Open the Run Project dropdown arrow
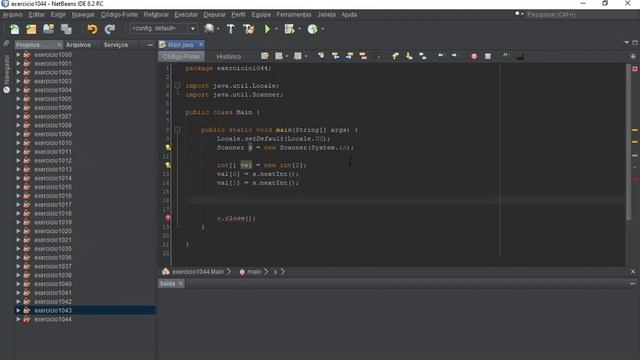 pyautogui.click(x=276, y=29)
